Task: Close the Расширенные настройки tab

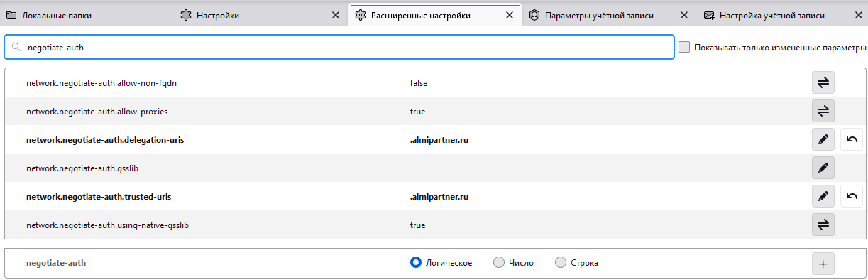Action: click(510, 15)
